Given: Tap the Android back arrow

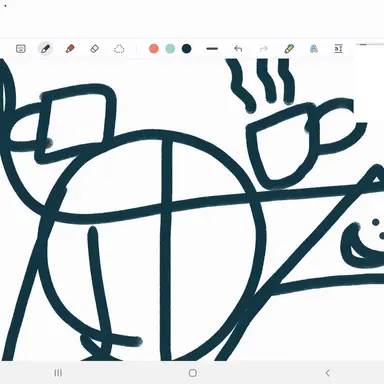Looking at the screenshot, I should [327, 373].
